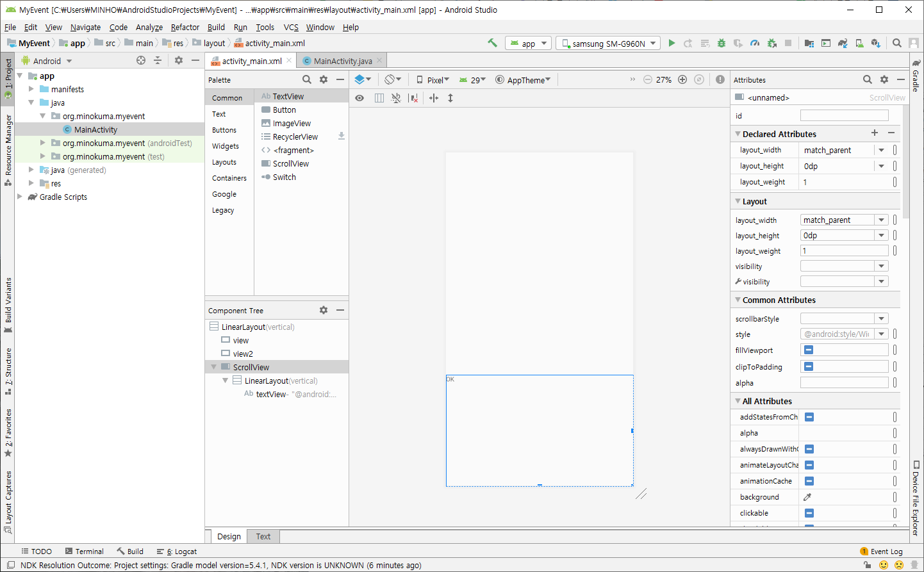Select Widgets palette category

(x=226, y=146)
